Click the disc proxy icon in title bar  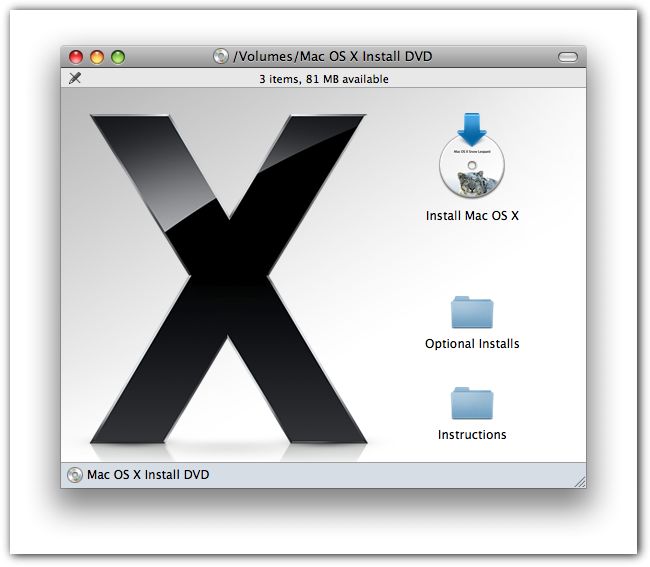tap(221, 57)
